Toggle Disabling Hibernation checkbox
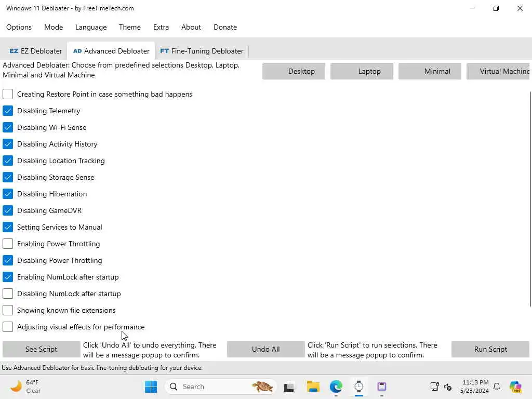 click(8, 194)
